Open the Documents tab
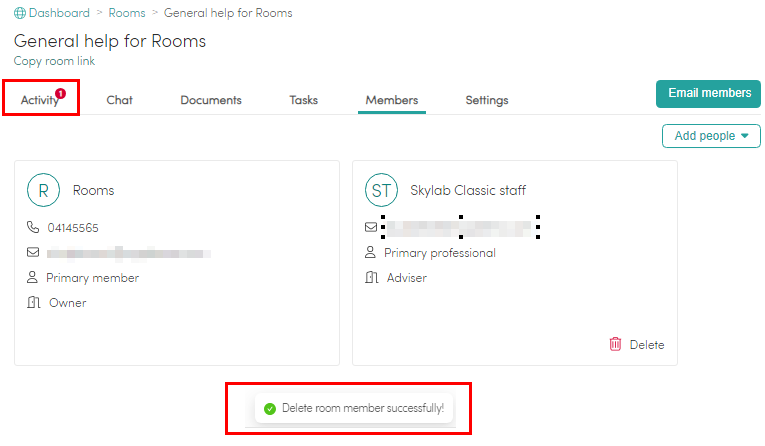Screen dimensions: 765x446 click(x=211, y=100)
